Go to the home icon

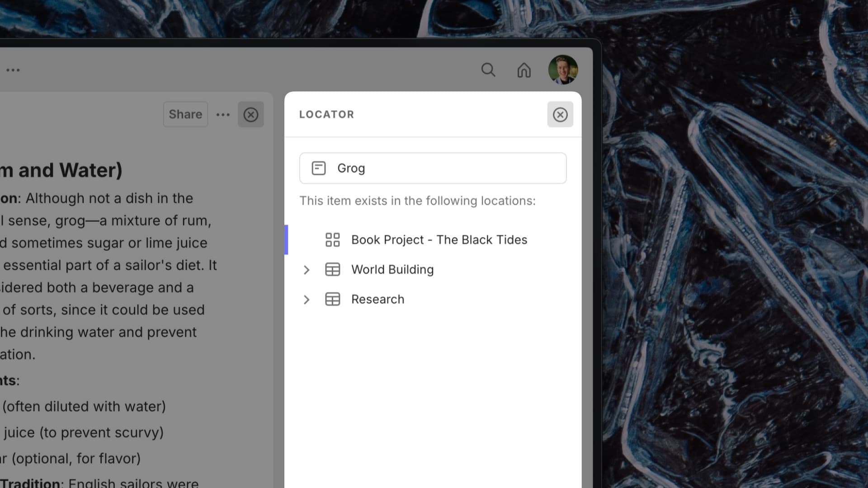click(524, 70)
